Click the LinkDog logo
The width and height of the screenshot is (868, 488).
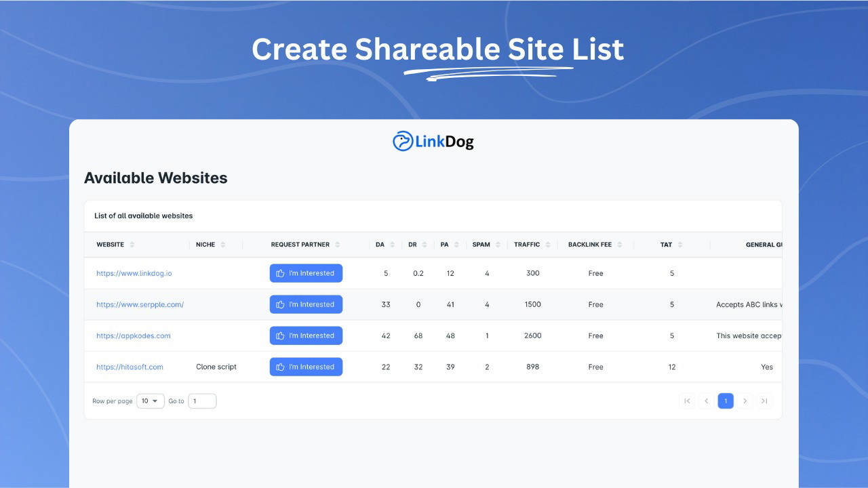(433, 141)
